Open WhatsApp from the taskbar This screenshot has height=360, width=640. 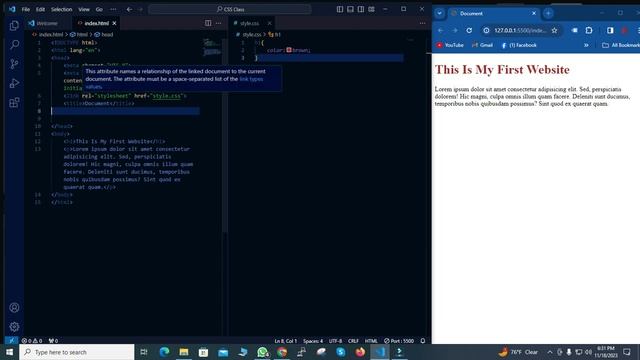[262, 352]
